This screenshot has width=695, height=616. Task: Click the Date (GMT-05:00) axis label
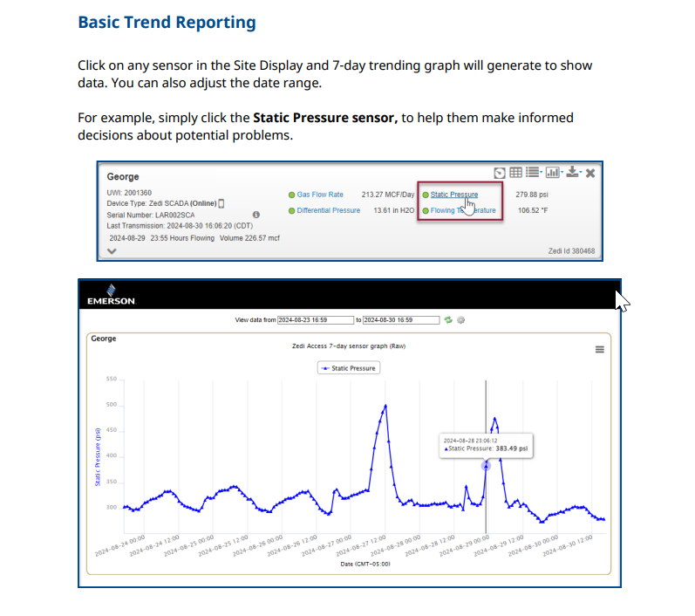(x=365, y=565)
